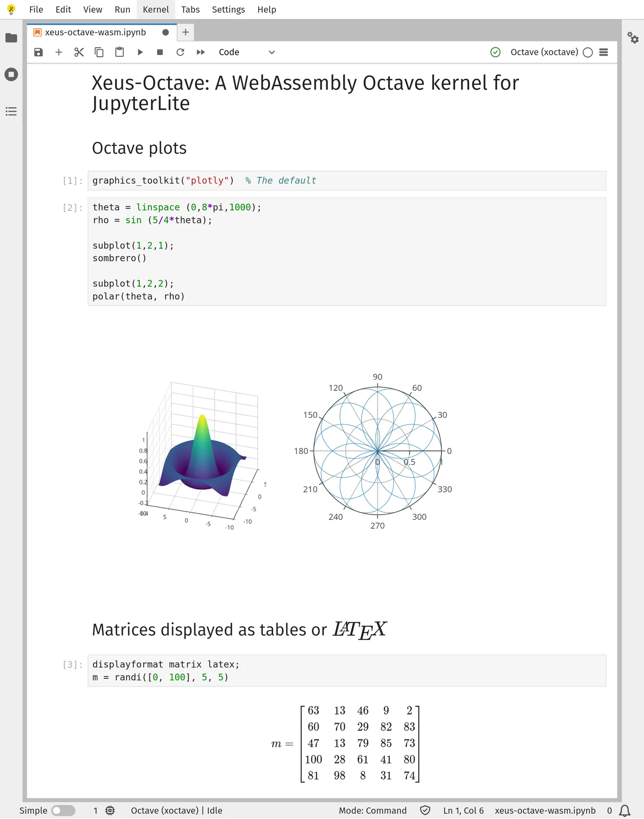Paste cell from clipboard
The width and height of the screenshot is (644, 819).
pyautogui.click(x=120, y=52)
